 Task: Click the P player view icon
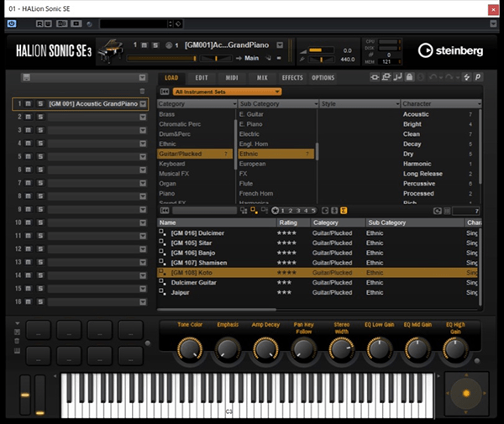[x=478, y=77]
